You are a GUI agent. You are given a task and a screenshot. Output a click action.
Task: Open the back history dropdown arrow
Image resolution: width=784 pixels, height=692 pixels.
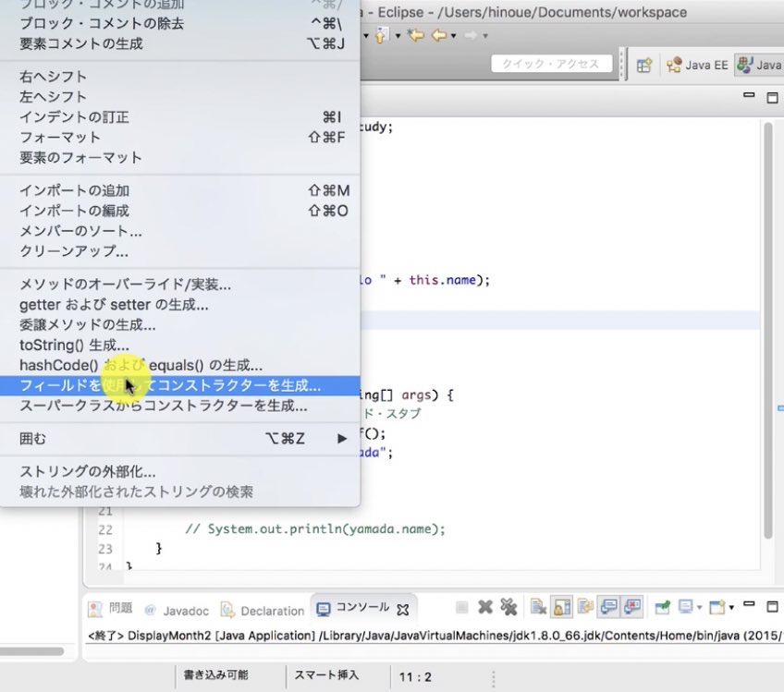pos(454,36)
